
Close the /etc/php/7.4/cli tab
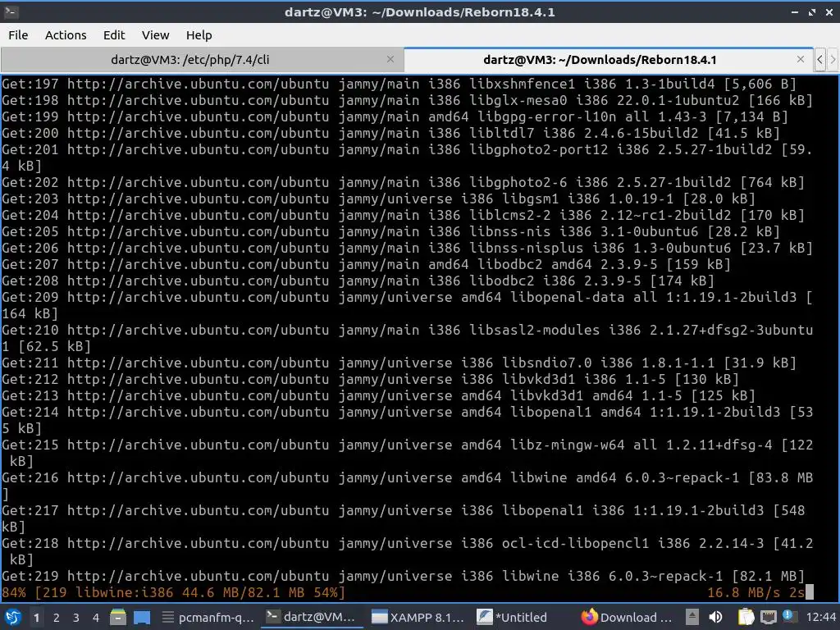390,59
